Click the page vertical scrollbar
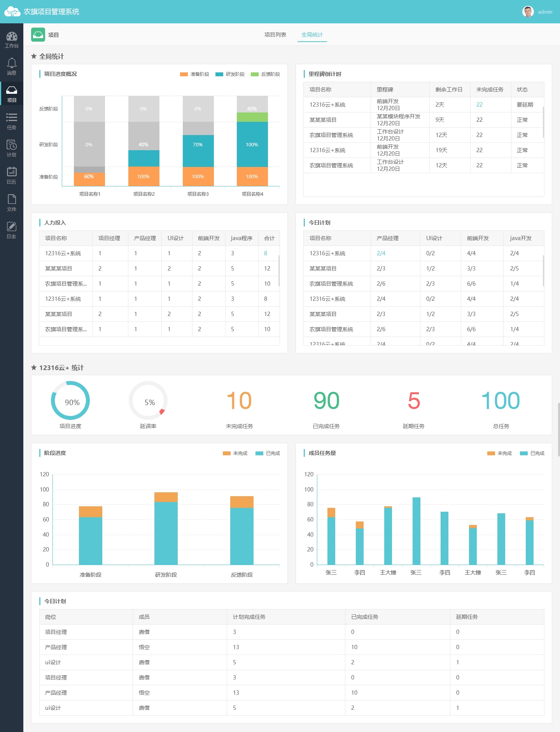Image resolution: width=560 pixels, height=732 pixels. (559, 429)
